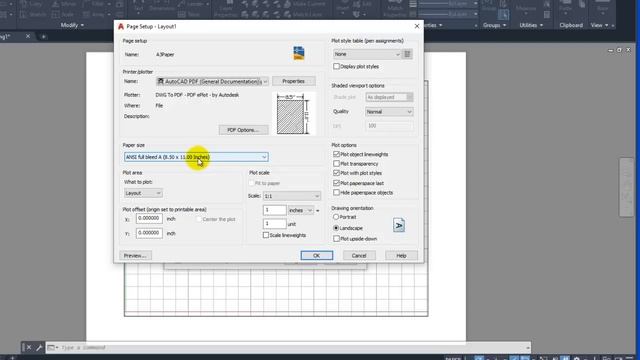
Task: Expand the Groups ribbon panel
Action: point(495,25)
